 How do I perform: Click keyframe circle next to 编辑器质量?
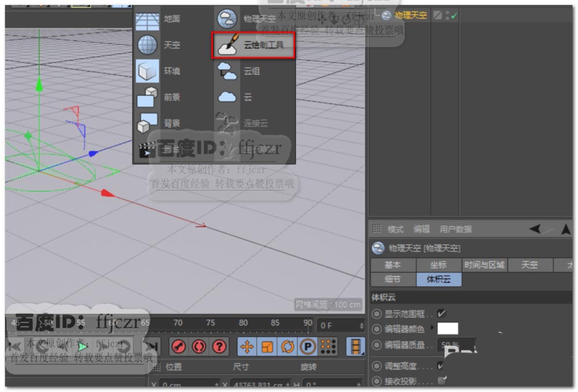[376, 345]
